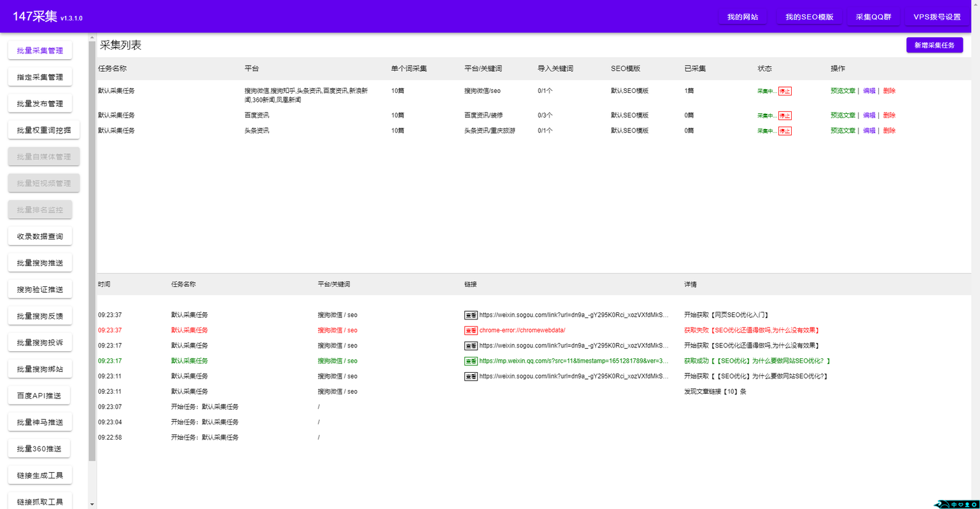Click the 09:22:58 开始任务 log row

tap(533, 437)
